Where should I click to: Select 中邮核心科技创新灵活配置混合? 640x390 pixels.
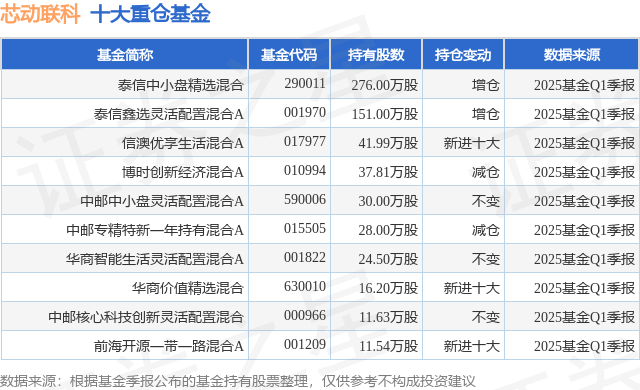(146, 317)
